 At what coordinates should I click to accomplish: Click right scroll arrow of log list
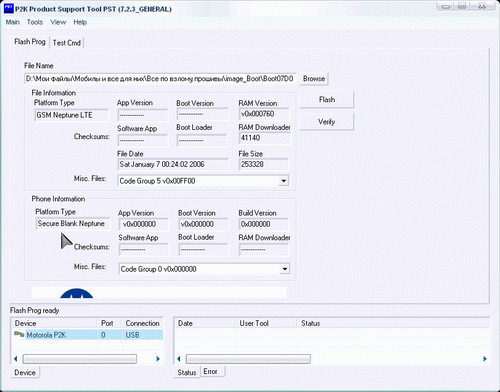pos(485,359)
